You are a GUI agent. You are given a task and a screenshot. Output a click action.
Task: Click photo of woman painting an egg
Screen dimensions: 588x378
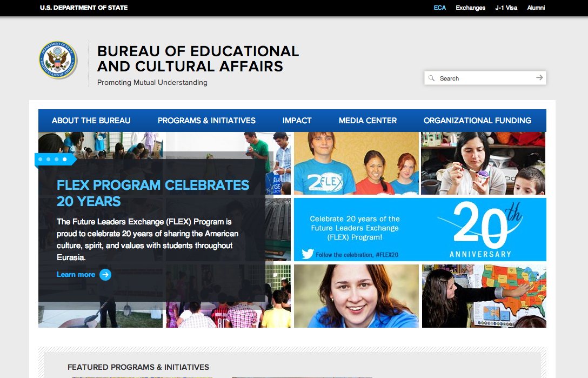483,163
